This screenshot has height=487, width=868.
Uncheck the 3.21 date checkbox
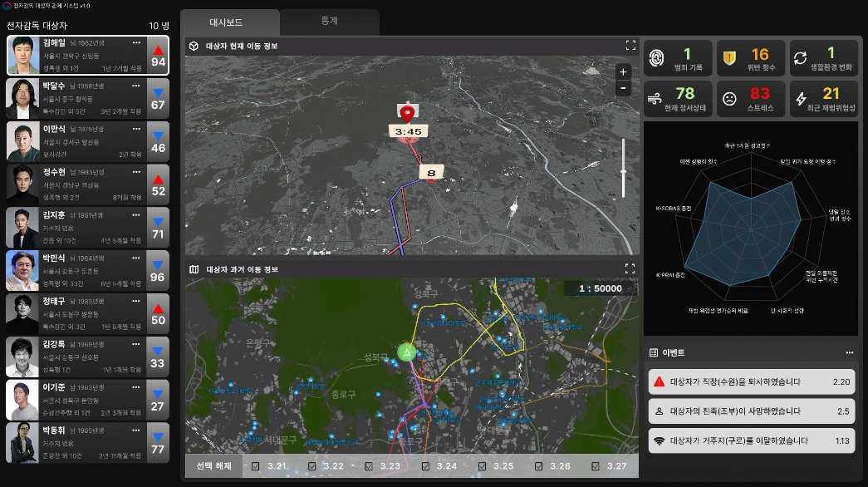(255, 466)
